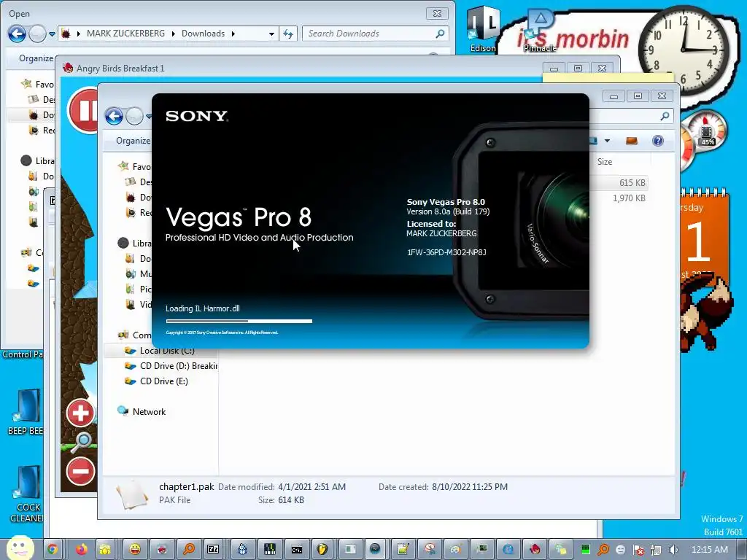Screen dimensions: 747x560
Task: Open the address bar history dropdown in Open dialog
Action: click(x=271, y=34)
